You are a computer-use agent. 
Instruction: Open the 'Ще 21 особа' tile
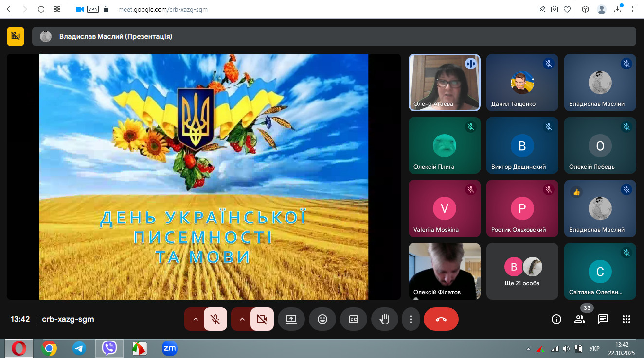pos(522,271)
